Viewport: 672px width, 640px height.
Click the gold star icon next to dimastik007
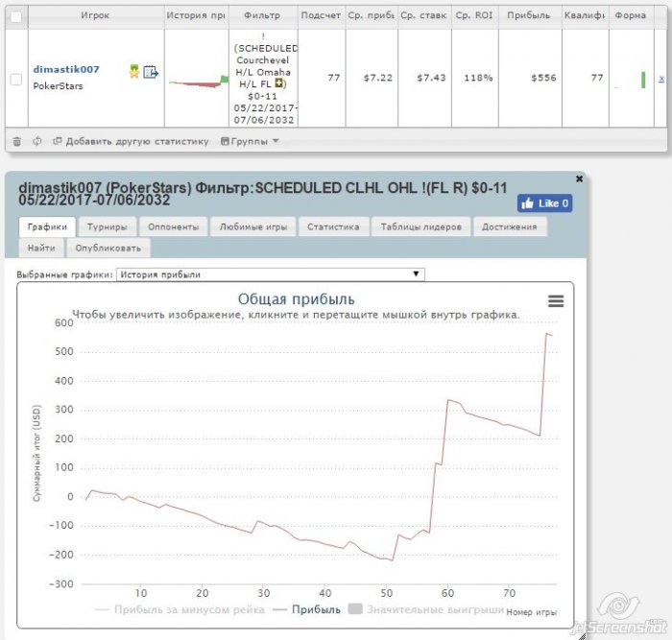point(134,72)
